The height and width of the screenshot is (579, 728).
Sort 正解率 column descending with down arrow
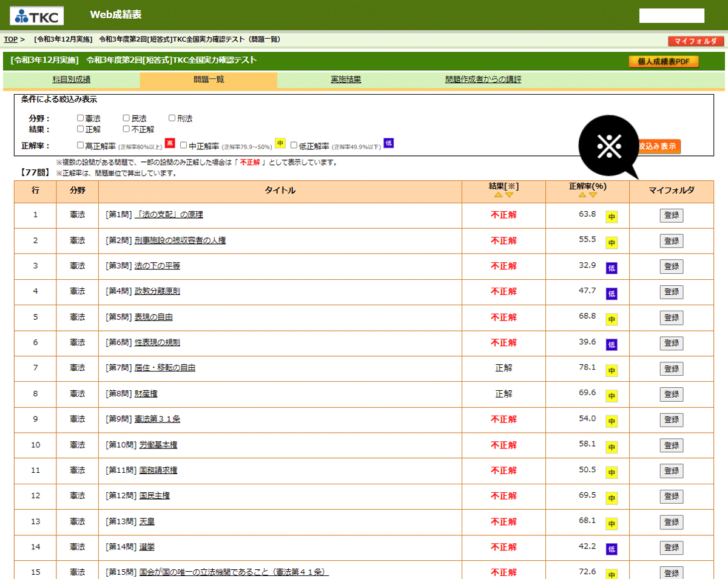point(593,195)
